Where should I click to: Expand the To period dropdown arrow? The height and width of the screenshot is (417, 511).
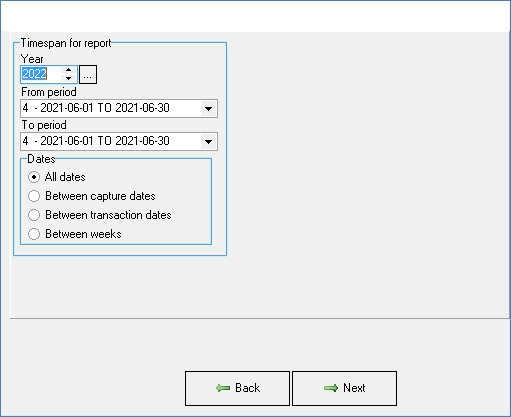pyautogui.click(x=209, y=142)
